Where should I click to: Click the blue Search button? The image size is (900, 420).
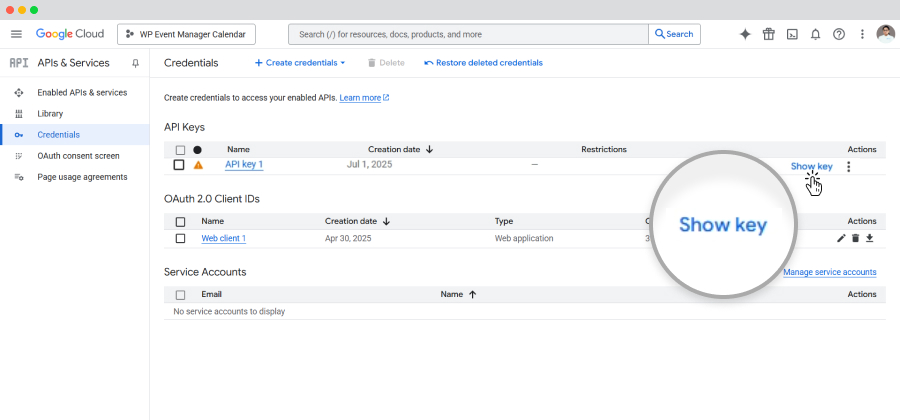(674, 34)
